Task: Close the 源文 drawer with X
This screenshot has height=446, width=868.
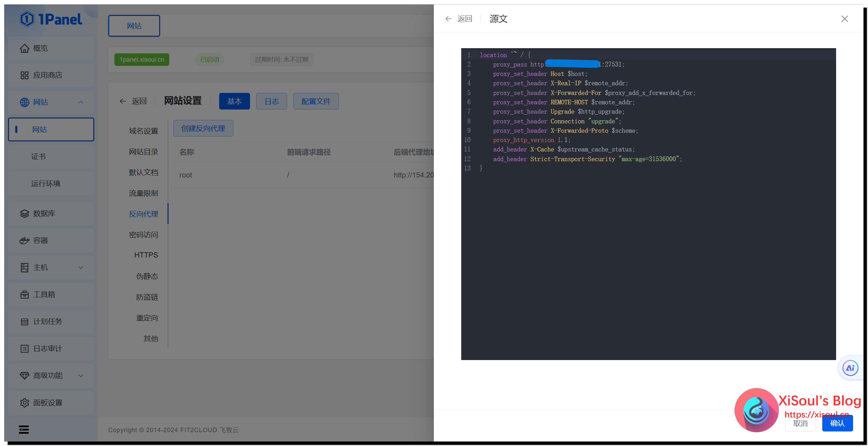Action: pyautogui.click(x=844, y=19)
